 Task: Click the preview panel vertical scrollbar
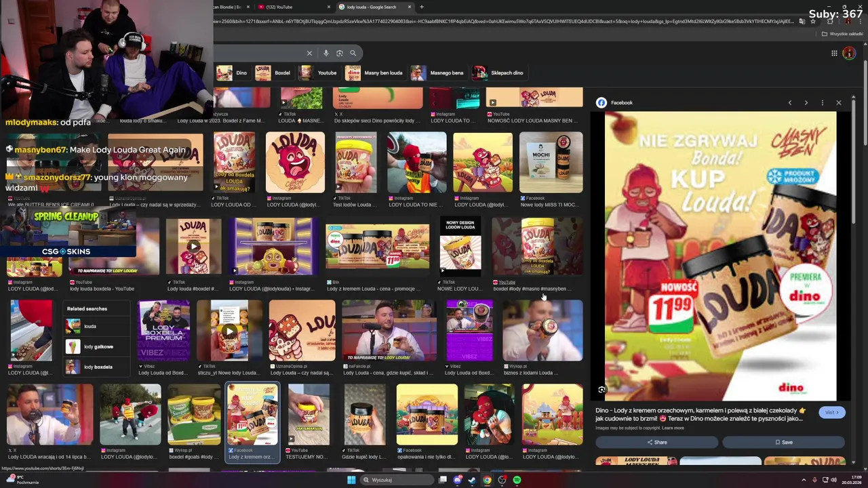(x=853, y=163)
